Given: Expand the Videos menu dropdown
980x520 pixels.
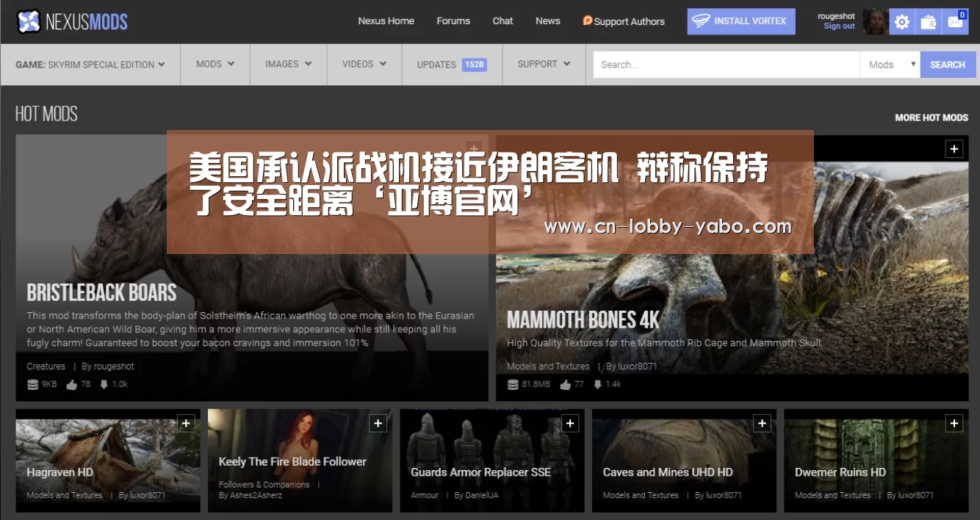Looking at the screenshot, I should coord(364,65).
